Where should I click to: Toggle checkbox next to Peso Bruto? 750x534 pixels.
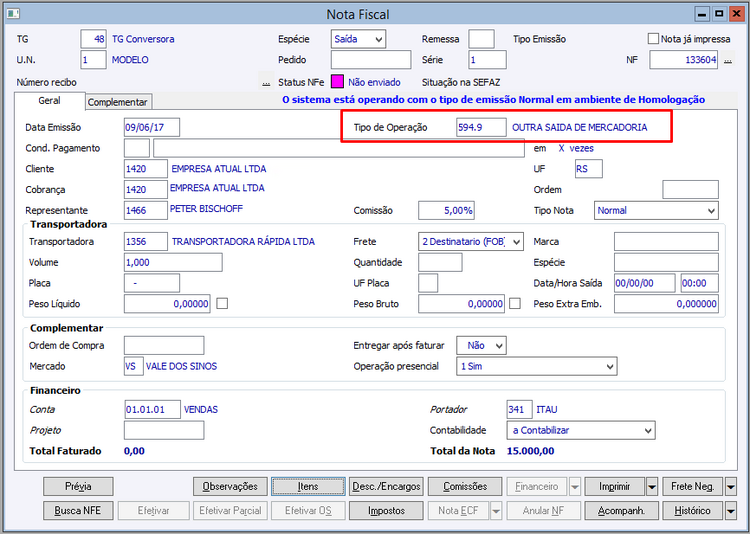click(x=515, y=303)
